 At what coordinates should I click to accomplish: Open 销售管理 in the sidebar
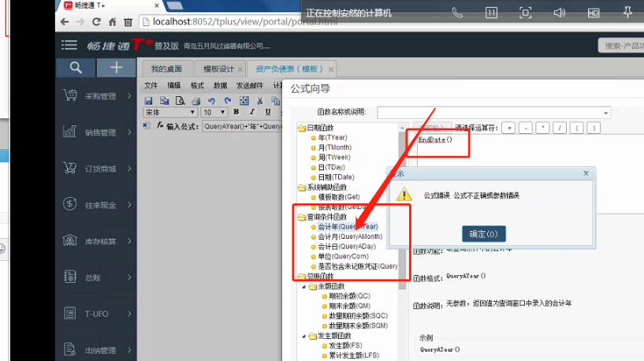(x=96, y=132)
